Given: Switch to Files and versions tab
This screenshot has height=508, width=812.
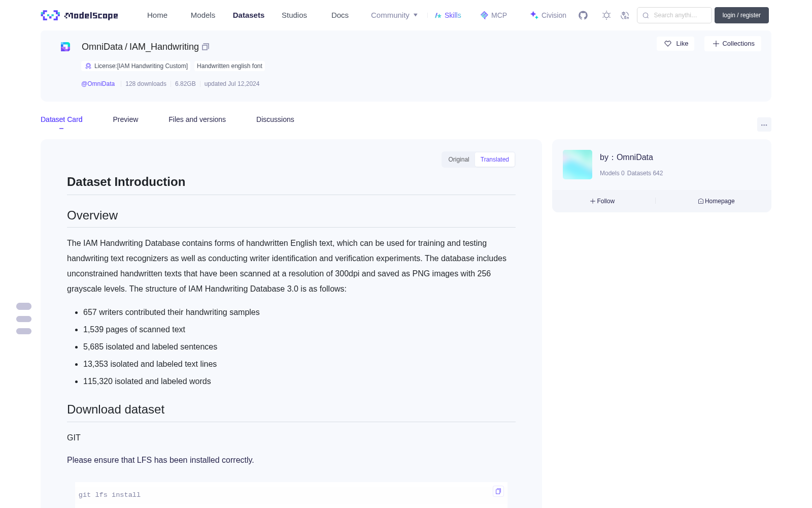Looking at the screenshot, I should pos(197,119).
